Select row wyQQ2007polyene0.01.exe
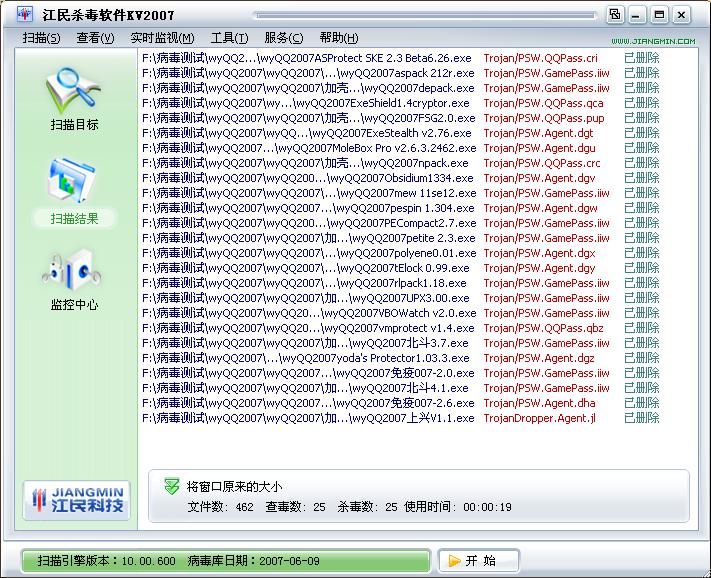711x578 pixels. pos(401,253)
